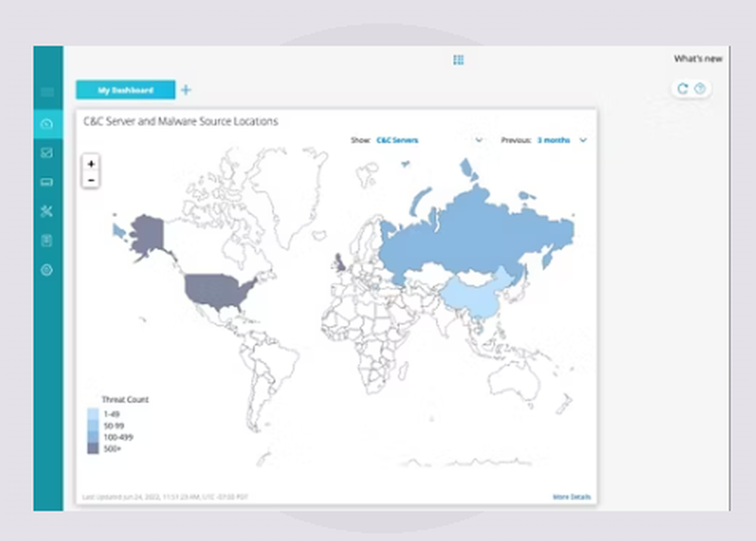Refresh the dashboard with the circular arrow
756x541 pixels.
point(682,89)
